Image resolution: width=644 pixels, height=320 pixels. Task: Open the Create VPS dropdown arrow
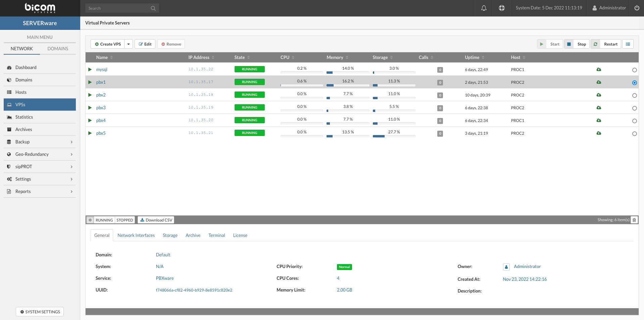point(129,44)
